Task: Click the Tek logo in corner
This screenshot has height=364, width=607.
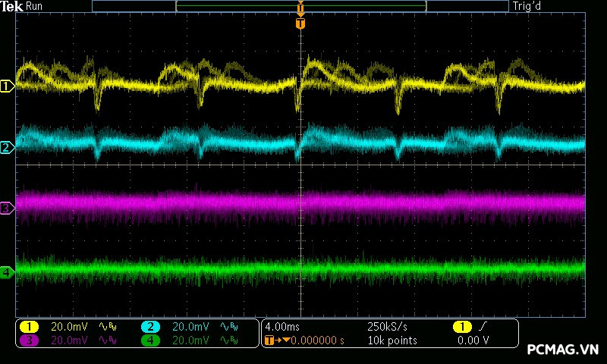Action: pos(13,6)
